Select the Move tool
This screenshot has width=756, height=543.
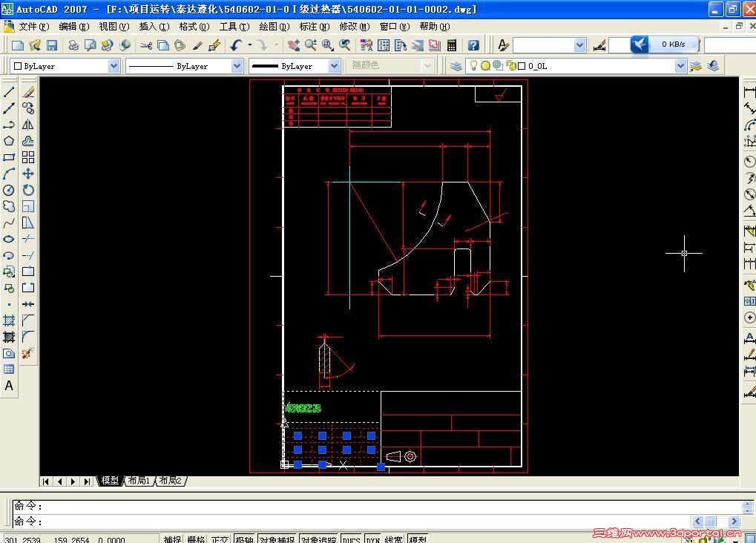[x=28, y=174]
